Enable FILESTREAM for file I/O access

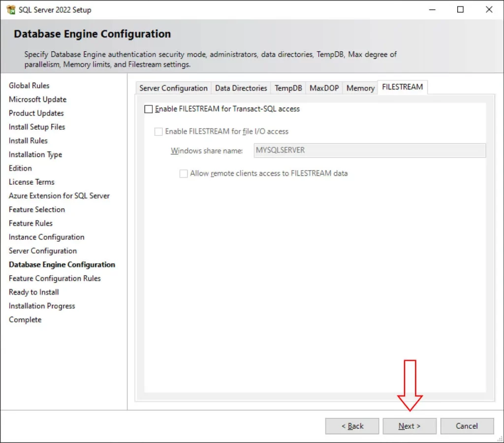pyautogui.click(x=158, y=131)
